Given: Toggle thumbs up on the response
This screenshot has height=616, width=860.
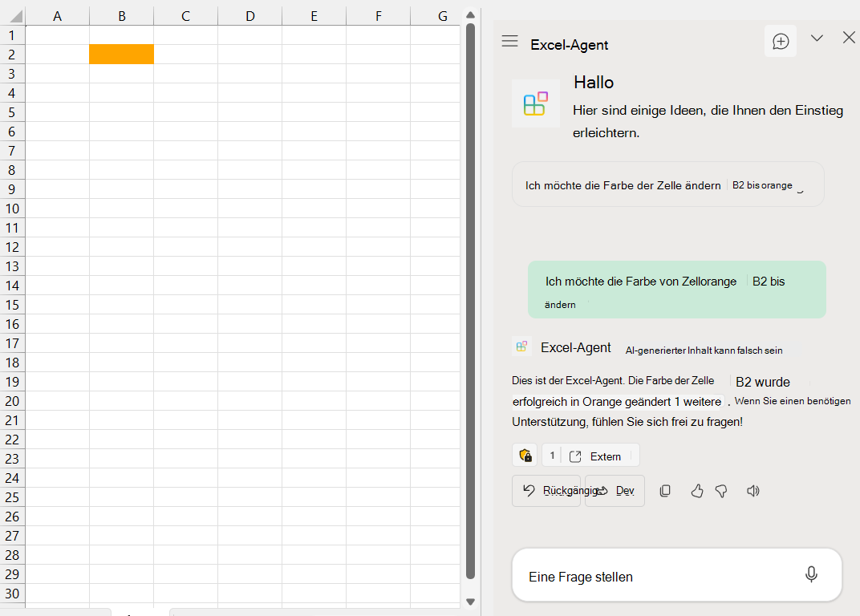Looking at the screenshot, I should pyautogui.click(x=696, y=491).
